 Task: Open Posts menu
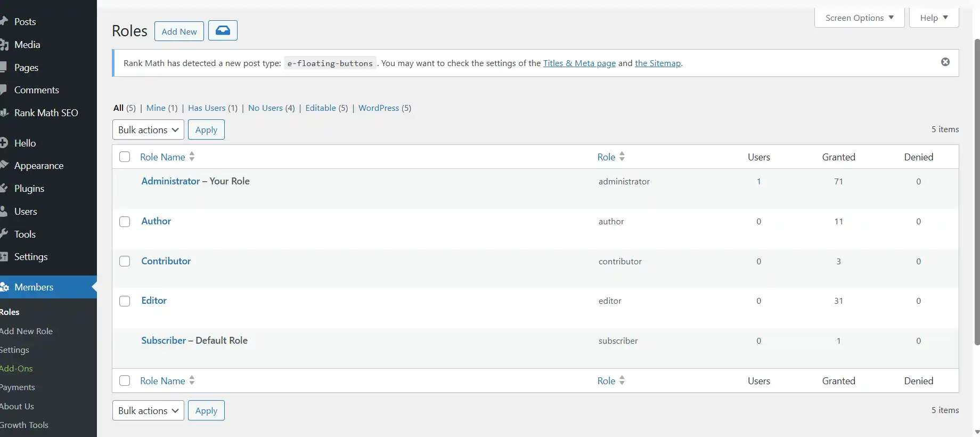click(25, 21)
